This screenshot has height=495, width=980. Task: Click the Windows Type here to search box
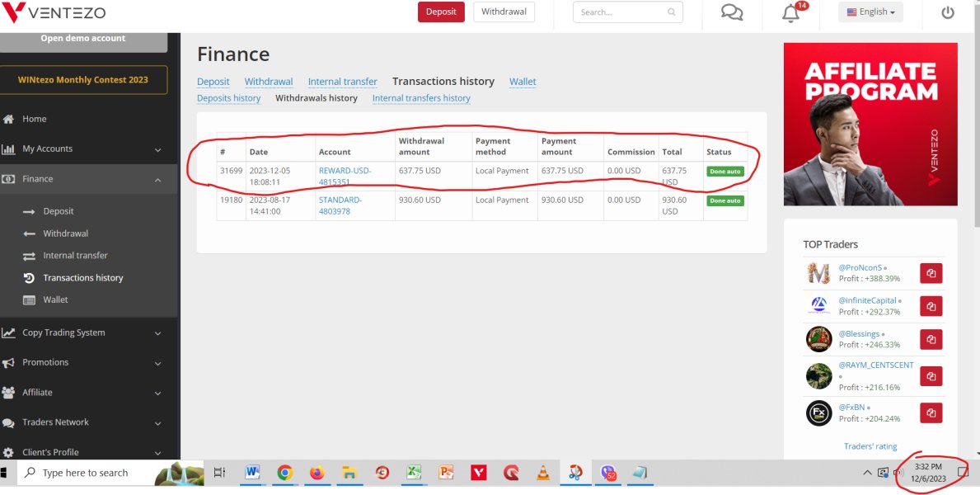(110, 473)
